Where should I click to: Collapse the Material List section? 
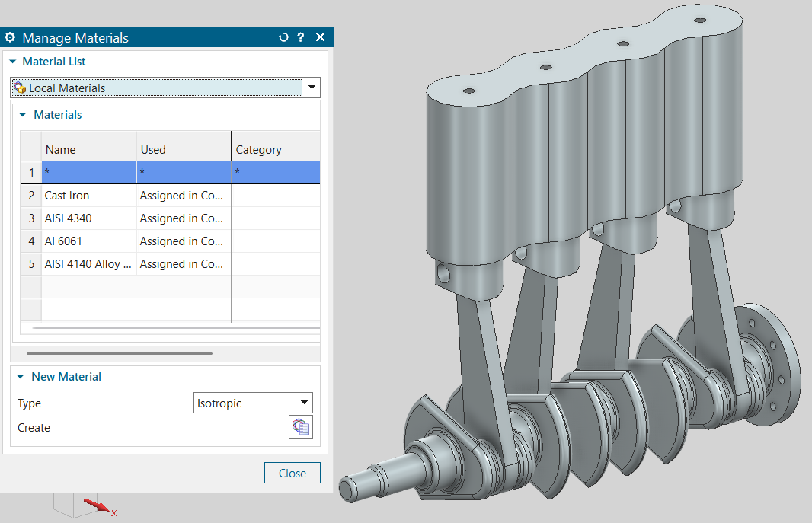click(x=13, y=62)
